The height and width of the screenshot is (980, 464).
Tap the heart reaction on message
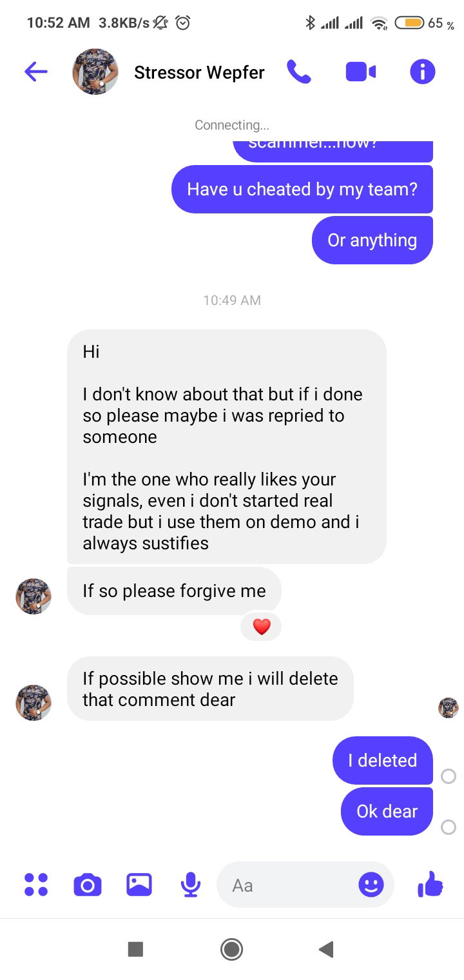point(261,627)
